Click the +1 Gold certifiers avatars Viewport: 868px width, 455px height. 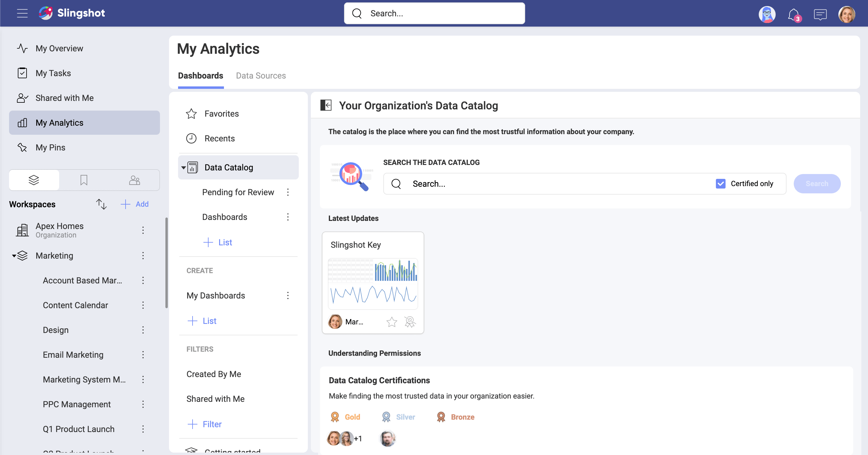point(344,438)
